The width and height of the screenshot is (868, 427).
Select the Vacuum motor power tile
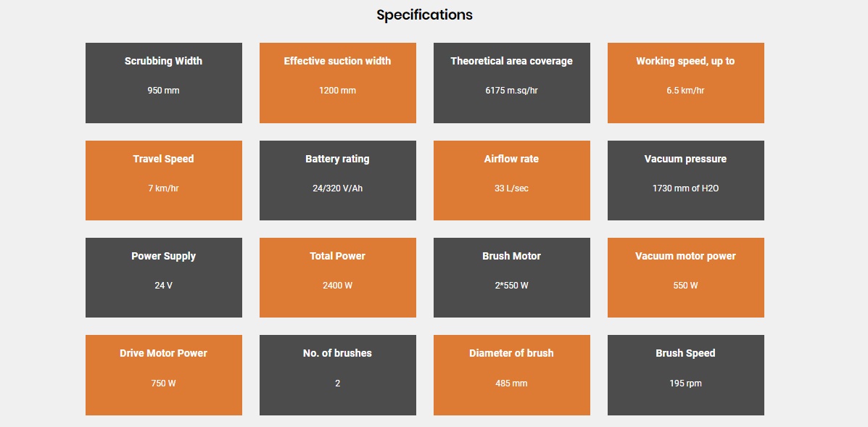[685, 278]
